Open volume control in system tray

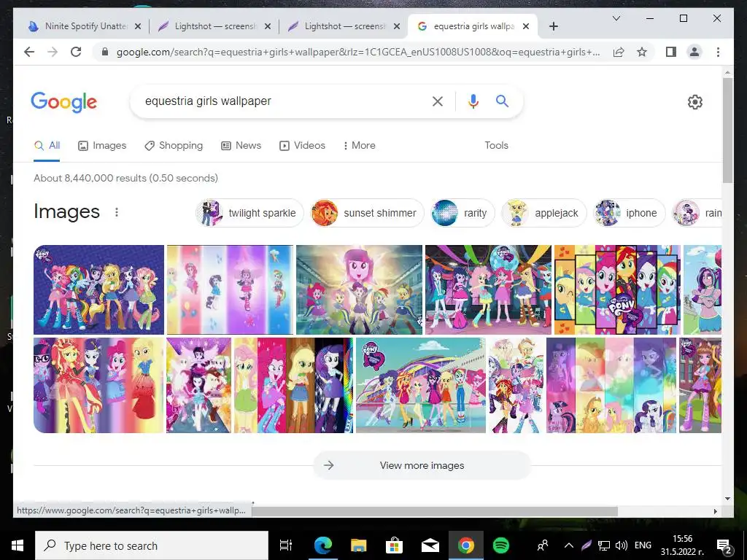click(x=622, y=545)
